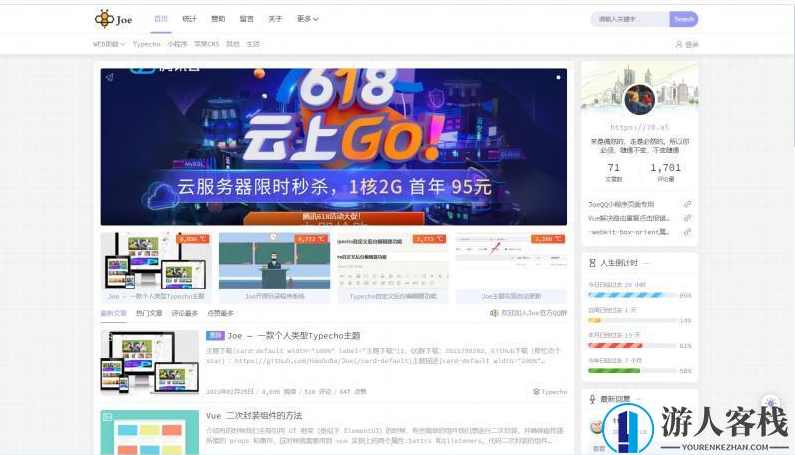The width and height of the screenshot is (795, 455).
Task: Click the send icon at banner top-left
Action: coord(110,77)
